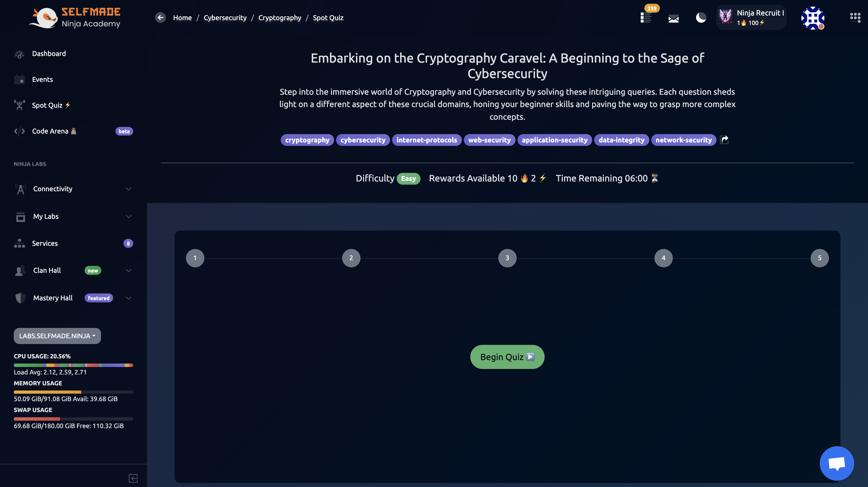Image resolution: width=868 pixels, height=487 pixels.
Task: Click the share icon beside tags
Action: (x=724, y=140)
